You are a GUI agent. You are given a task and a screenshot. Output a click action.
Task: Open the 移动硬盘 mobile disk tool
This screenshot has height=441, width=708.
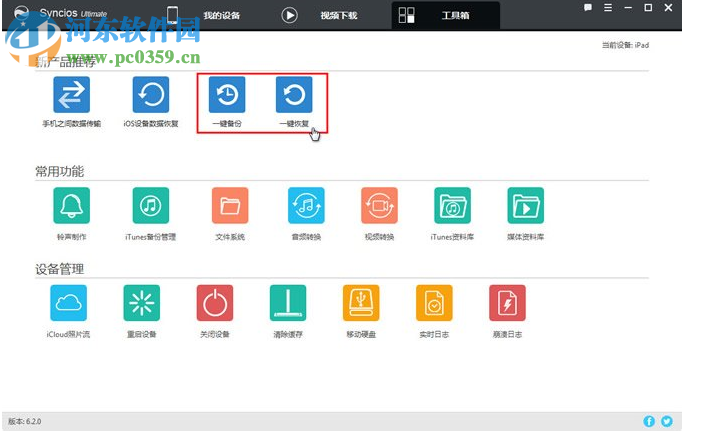coord(361,303)
